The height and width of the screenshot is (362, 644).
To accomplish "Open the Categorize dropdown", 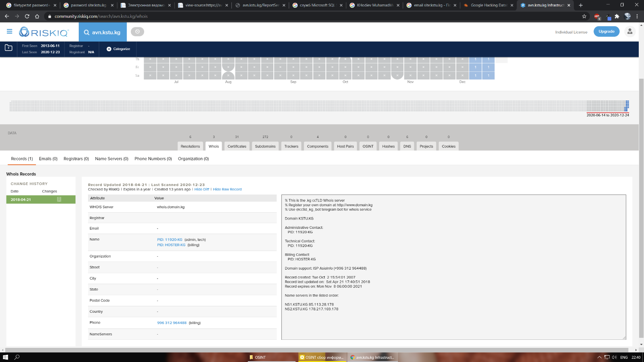I will [118, 49].
